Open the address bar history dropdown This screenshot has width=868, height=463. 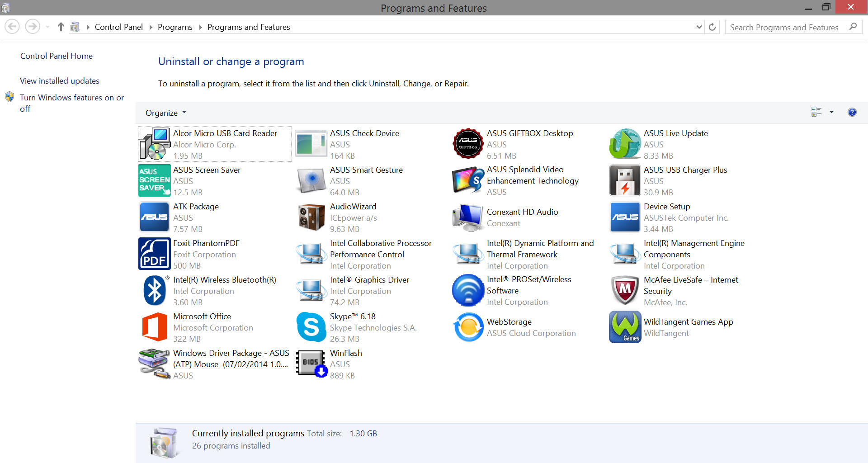[698, 27]
